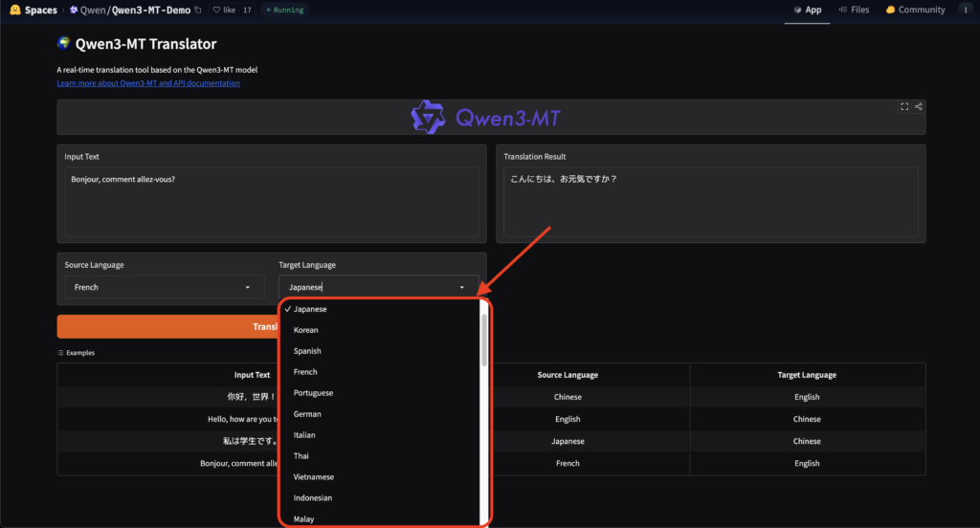
Task: Open the App tab
Action: (808, 10)
